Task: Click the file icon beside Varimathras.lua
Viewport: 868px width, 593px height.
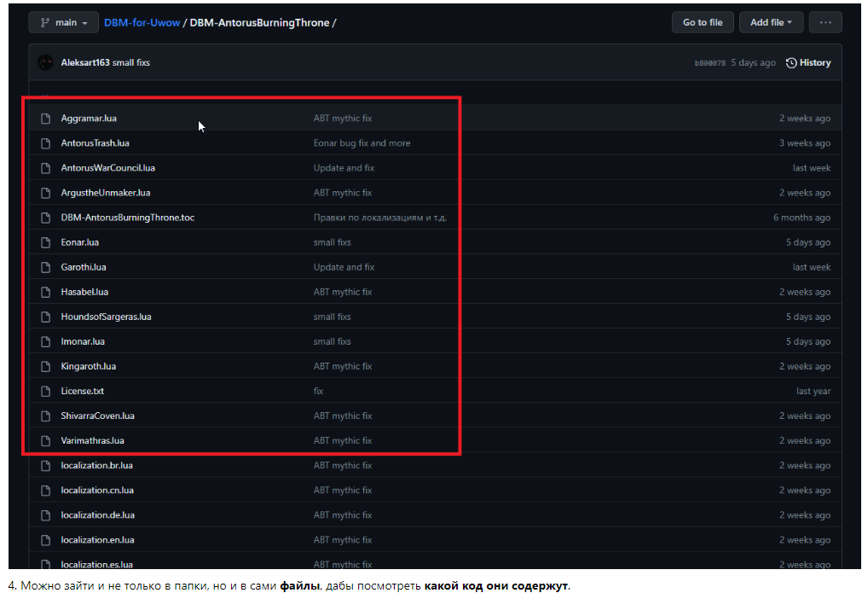Action: (46, 441)
